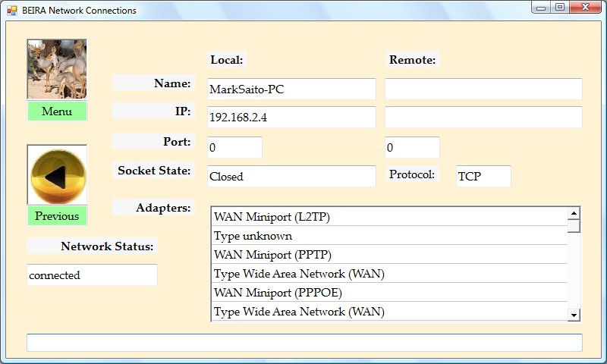
Task: Click the local IP field 192.168.2.4
Action: click(x=291, y=117)
